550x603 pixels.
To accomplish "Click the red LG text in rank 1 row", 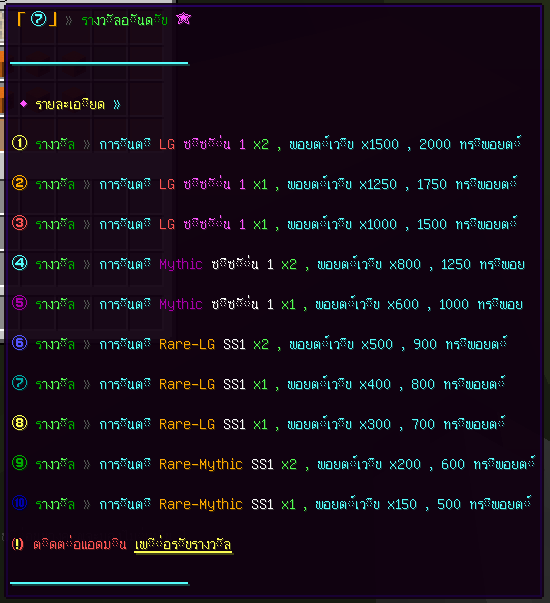I will pyautogui.click(x=167, y=145).
